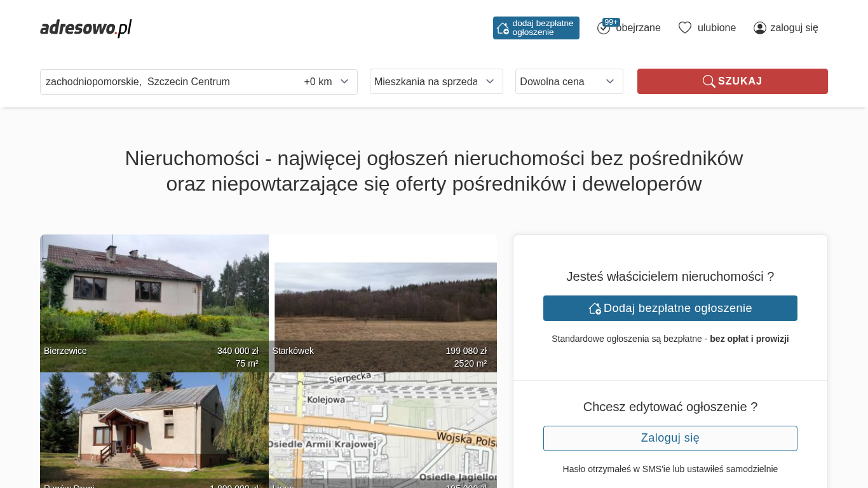Expand the +0 km distance dropdown
868x488 pixels.
click(326, 82)
